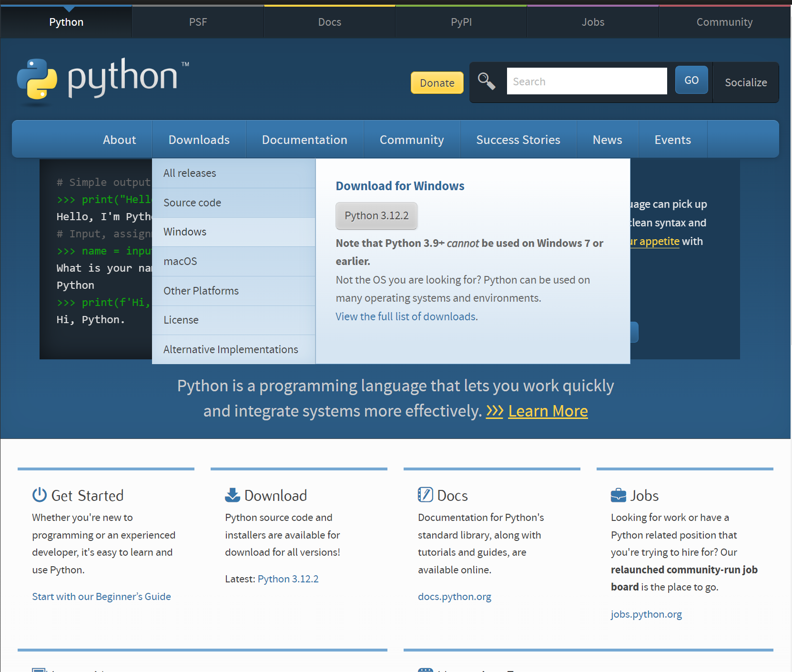Focus the Search input field
Screen dimensions: 792x672
587,81
